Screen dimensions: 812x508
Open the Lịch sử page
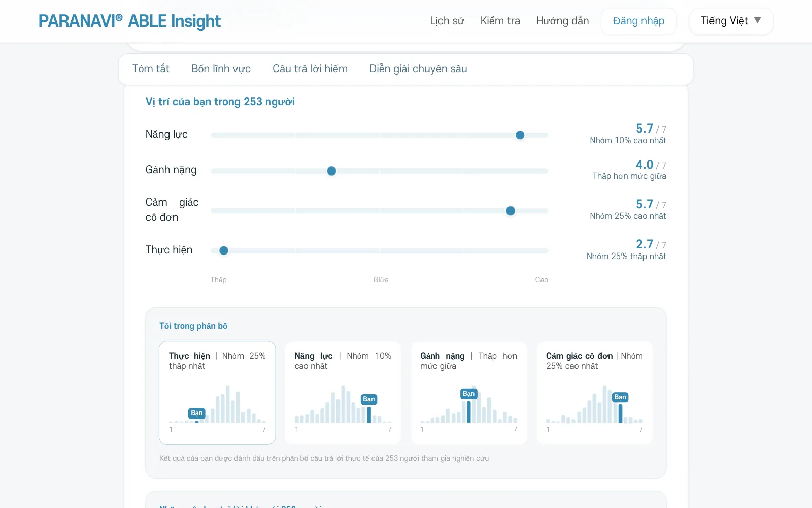coord(447,21)
